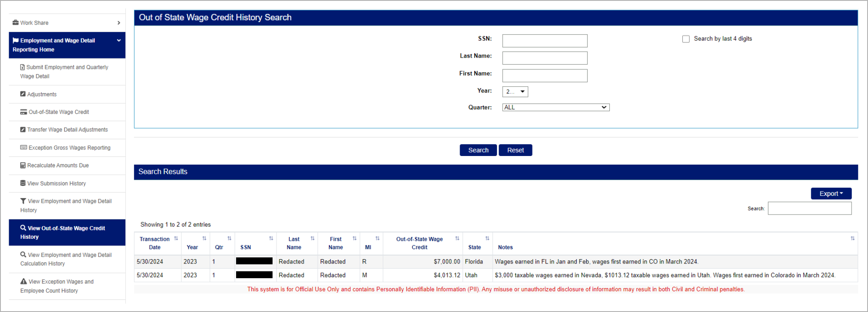Click the warning triangle icon for Exception Wages
Screen dimensions: 868x312
pyautogui.click(x=23, y=282)
